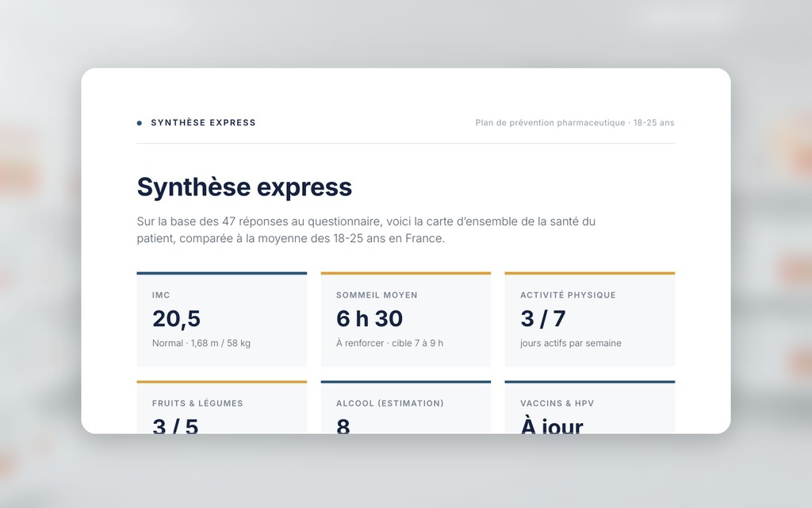Click the sleep value '6 h 30'
The height and width of the screenshot is (508, 812).
370,318
